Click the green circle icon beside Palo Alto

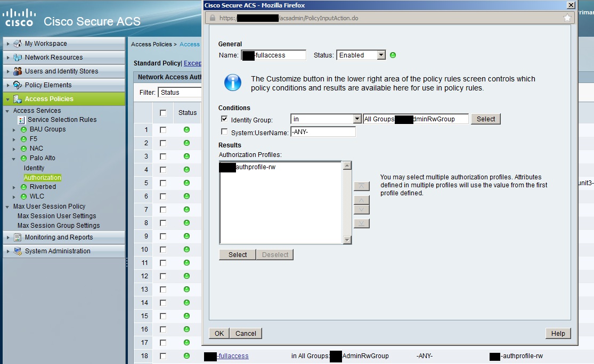tap(23, 158)
